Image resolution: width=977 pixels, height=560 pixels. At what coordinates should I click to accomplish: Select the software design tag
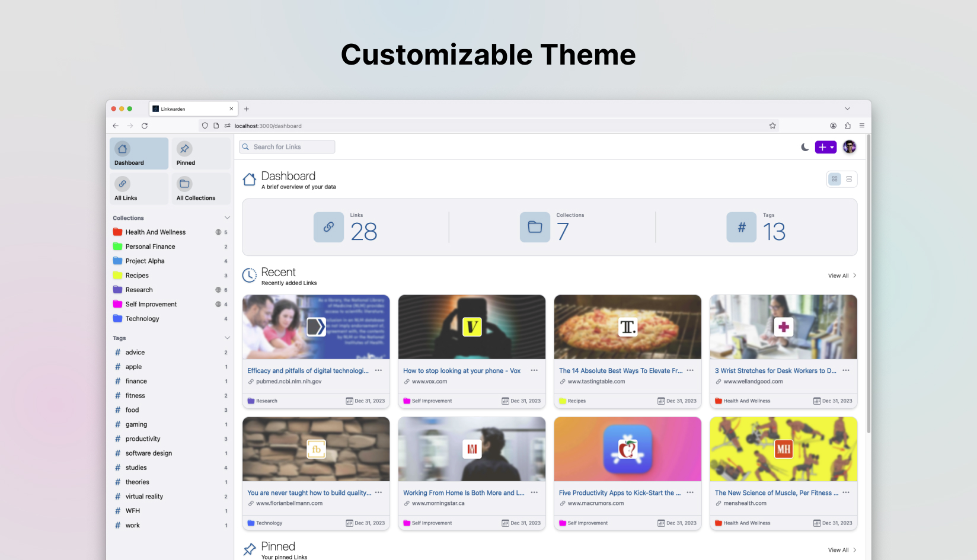171,453
